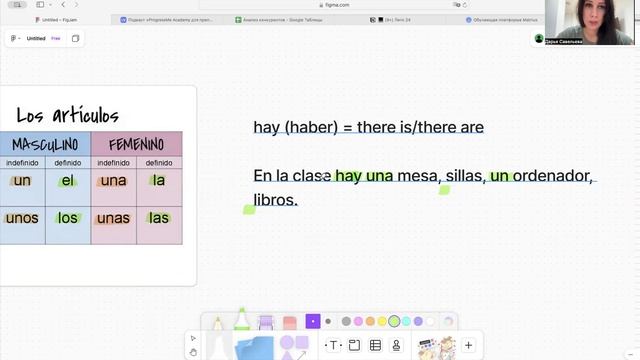Open the FigJam main menu dropdown

[x=16, y=38]
